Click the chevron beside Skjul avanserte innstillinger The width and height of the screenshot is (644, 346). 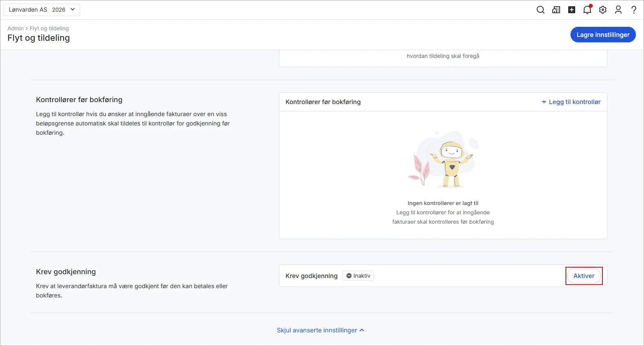click(362, 330)
